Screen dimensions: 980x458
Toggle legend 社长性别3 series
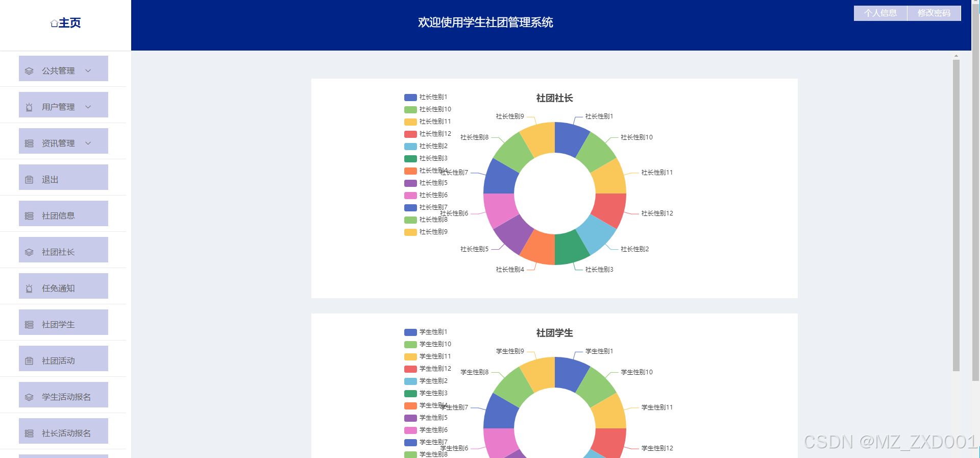426,158
